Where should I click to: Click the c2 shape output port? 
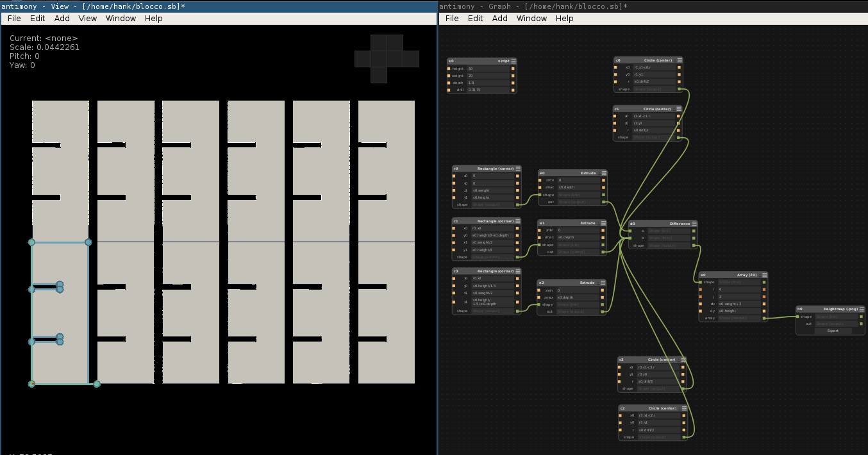pos(684,437)
